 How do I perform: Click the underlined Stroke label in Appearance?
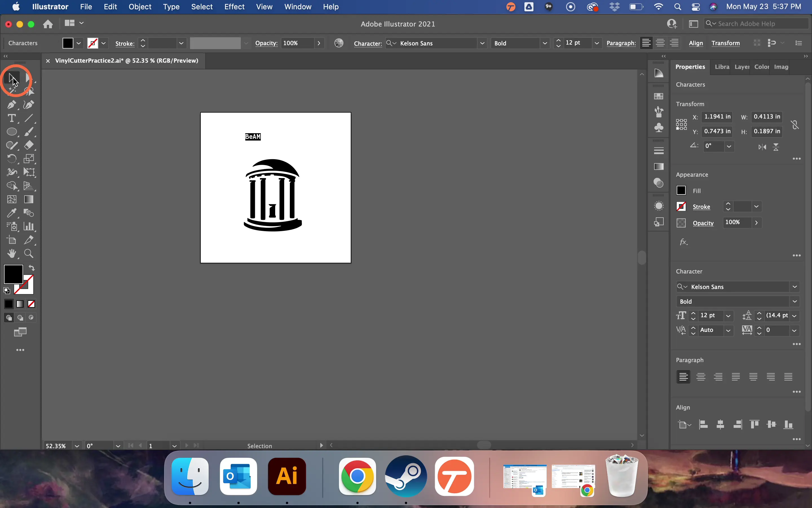701,207
